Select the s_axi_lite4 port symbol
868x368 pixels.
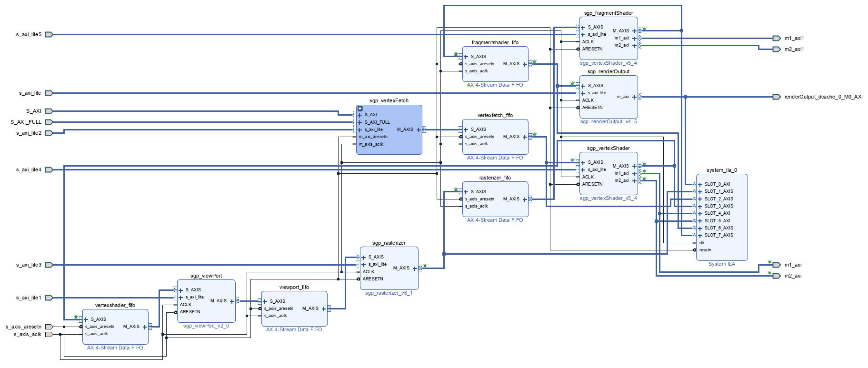(x=49, y=169)
